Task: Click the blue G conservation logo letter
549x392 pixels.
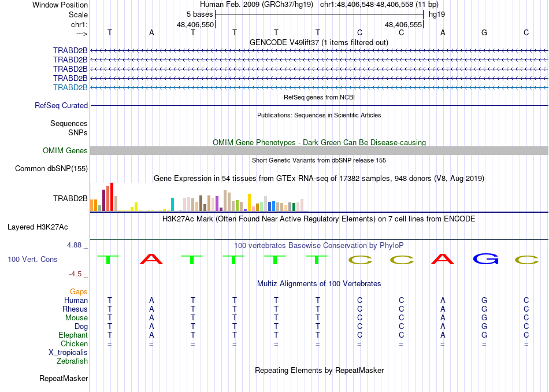Action: pos(485,259)
